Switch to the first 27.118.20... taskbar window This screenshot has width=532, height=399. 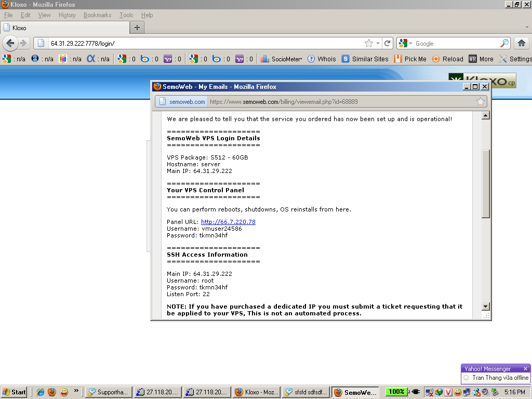[158, 392]
